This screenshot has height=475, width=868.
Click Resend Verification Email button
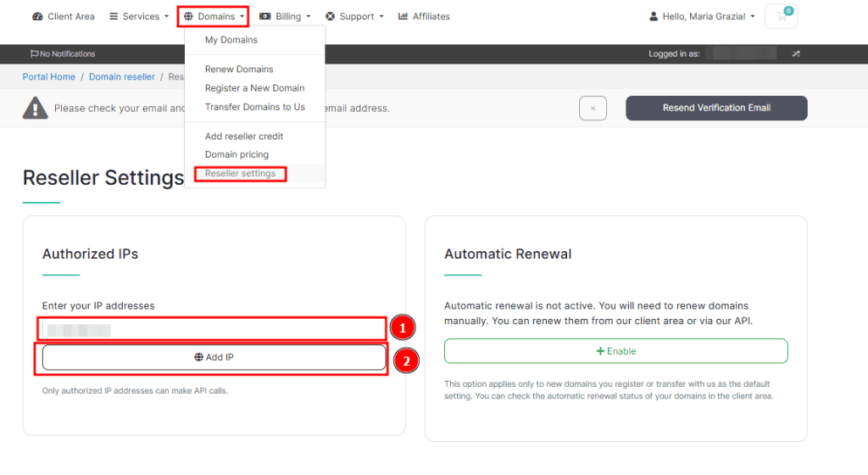coord(716,108)
